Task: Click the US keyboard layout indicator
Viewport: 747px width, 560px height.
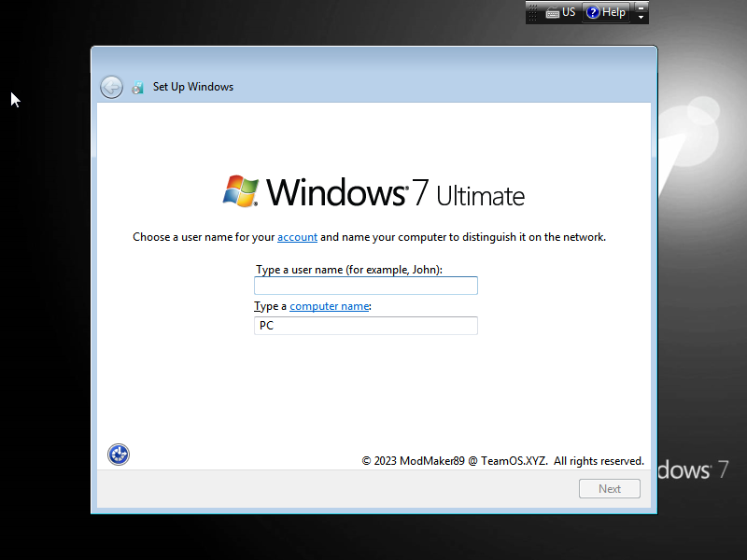Action: tap(561, 12)
